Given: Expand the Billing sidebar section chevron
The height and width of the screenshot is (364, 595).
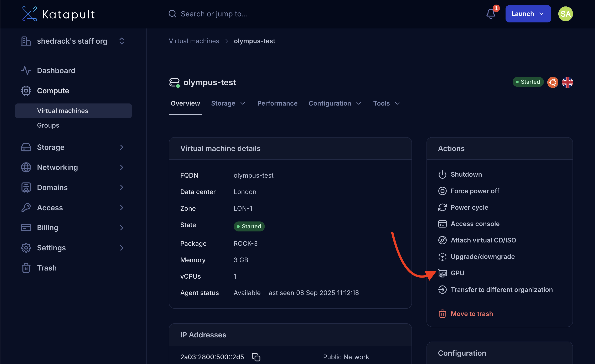Looking at the screenshot, I should 121,227.
